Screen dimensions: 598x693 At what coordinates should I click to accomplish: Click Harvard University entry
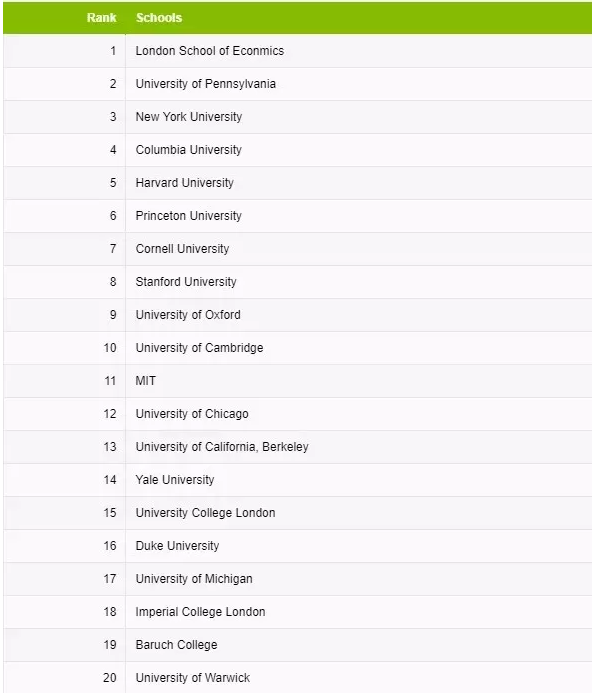point(184,183)
